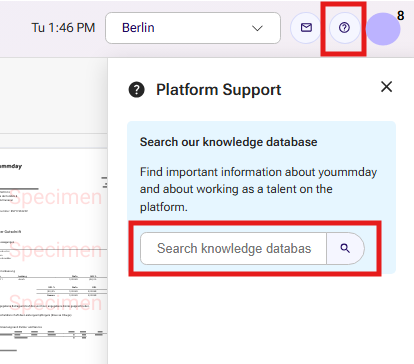
Task: Click the bottom Specimen watermark
Action: click(55, 303)
